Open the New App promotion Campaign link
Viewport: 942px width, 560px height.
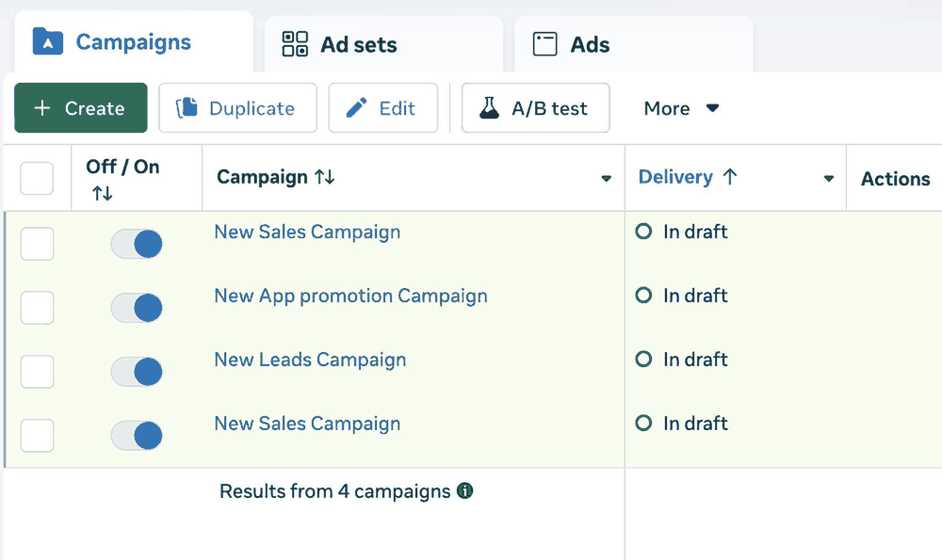coord(350,296)
